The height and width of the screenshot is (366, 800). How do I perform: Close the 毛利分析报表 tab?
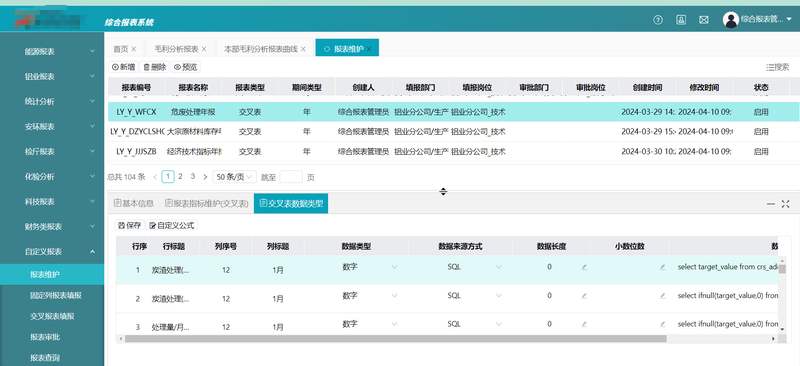pyautogui.click(x=204, y=49)
